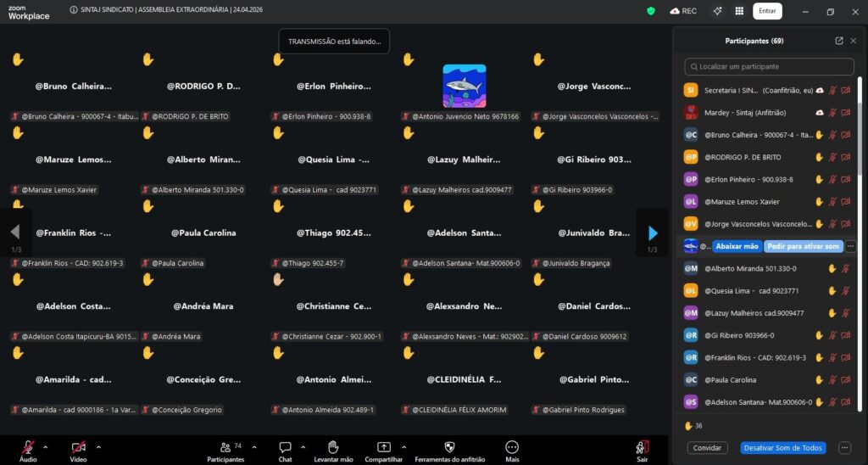
Task: Go to next gallery page arrow
Action: (x=652, y=232)
